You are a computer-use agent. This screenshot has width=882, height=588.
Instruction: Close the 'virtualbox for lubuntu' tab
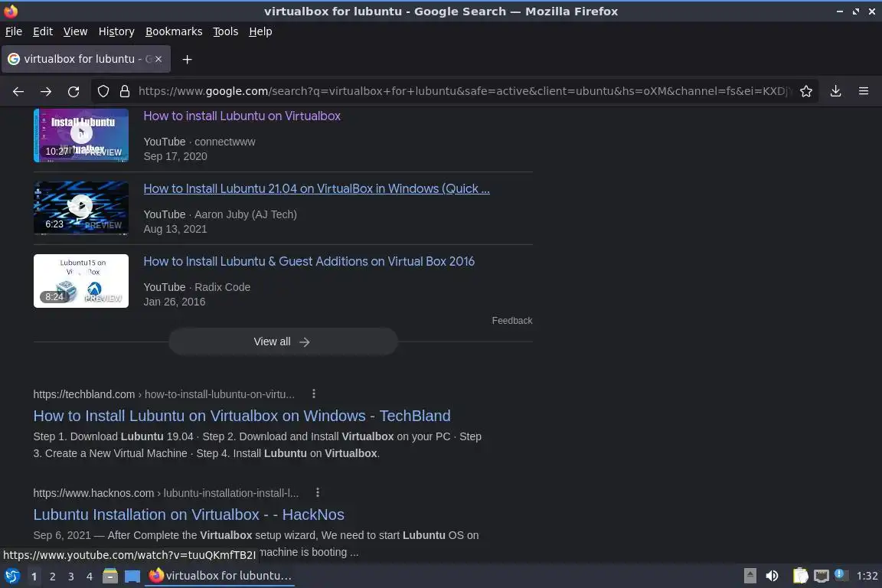[158, 59]
